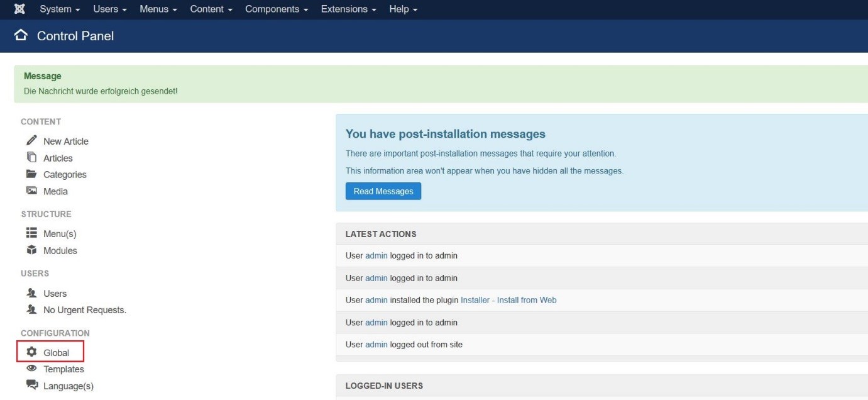Click the Media image icon
868x400 pixels.
[x=31, y=191]
